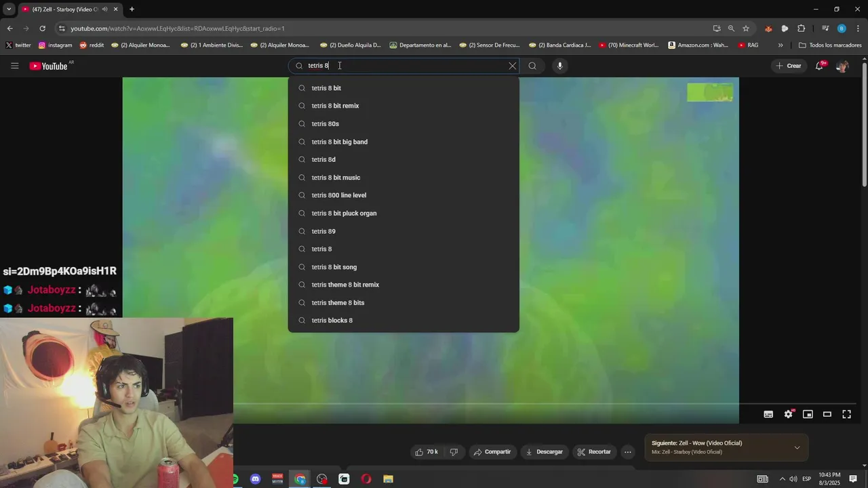Click the Crear button

pyautogui.click(x=789, y=66)
